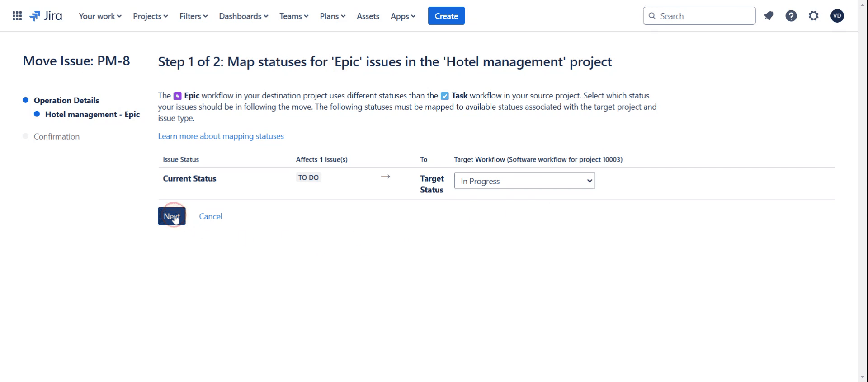This screenshot has height=382, width=868.
Task: Open the notifications bell icon
Action: 769,16
